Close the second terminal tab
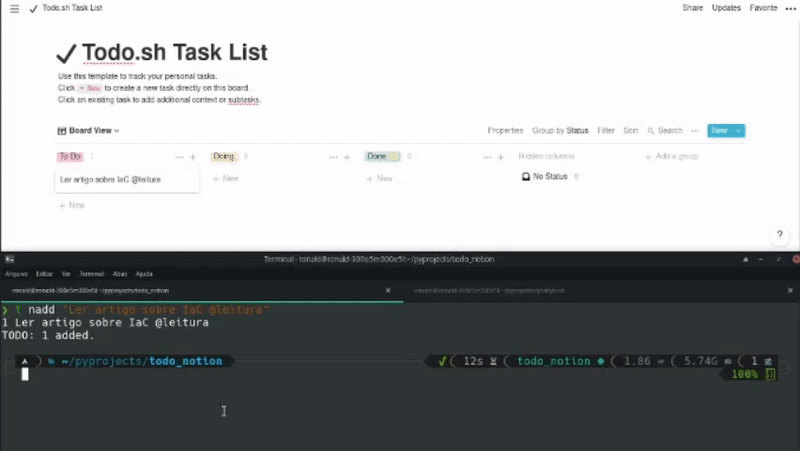This screenshot has width=800, height=451. coord(790,290)
